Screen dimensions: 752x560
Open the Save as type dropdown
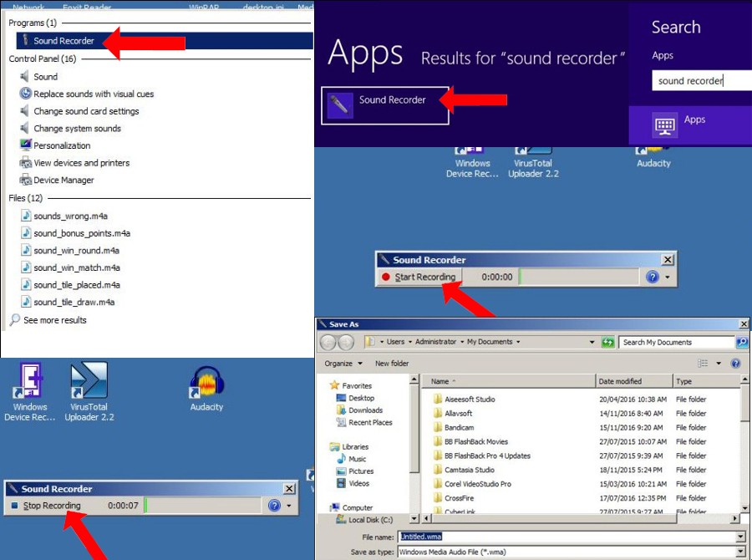pos(740,552)
